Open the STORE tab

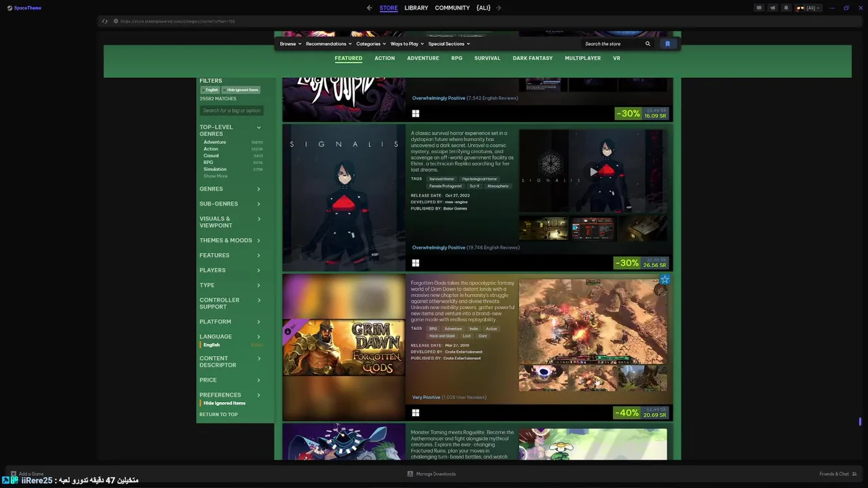tap(389, 8)
